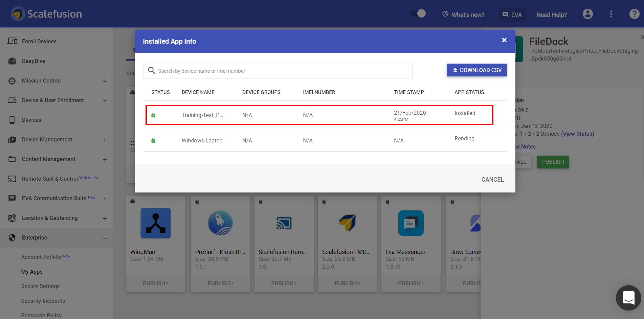The height and width of the screenshot is (319, 644).
Task: Expand EVA Communication Suite section
Action: coord(105,199)
